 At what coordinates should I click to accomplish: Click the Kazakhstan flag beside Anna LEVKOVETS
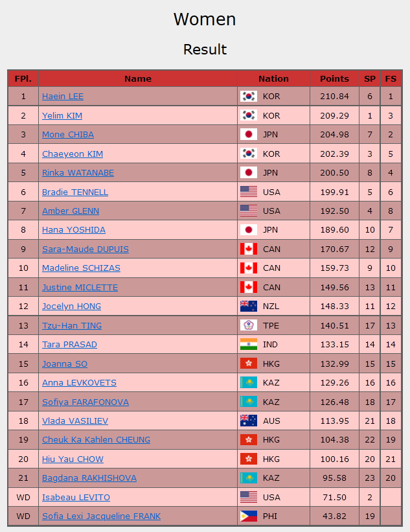pyautogui.click(x=248, y=383)
